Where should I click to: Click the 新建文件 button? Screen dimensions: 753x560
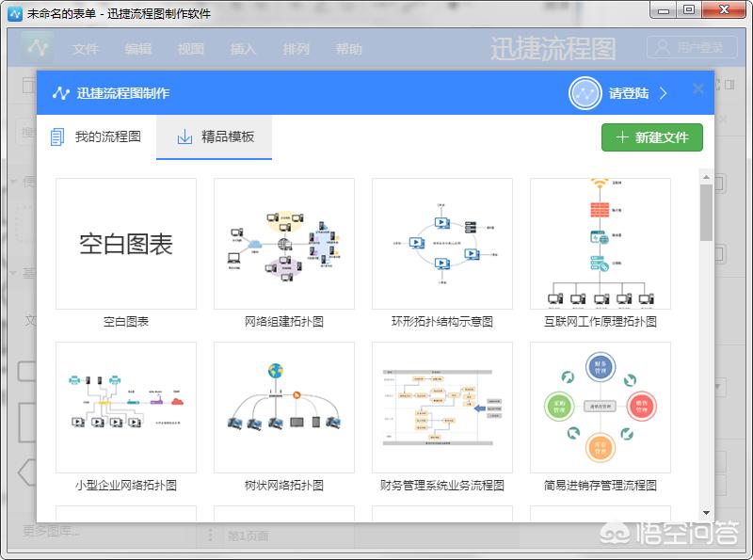coord(651,137)
